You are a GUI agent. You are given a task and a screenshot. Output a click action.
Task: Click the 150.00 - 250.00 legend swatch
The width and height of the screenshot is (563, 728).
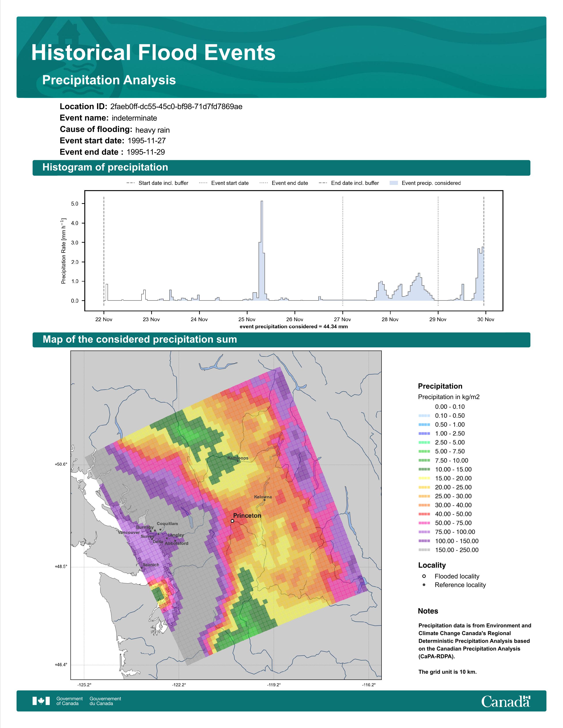pos(424,550)
